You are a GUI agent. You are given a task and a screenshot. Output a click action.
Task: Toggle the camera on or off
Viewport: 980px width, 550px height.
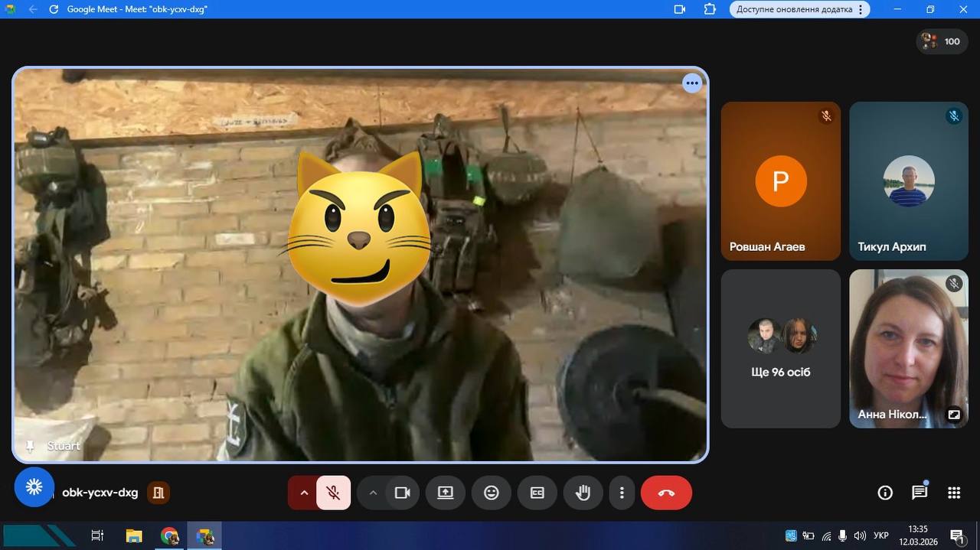coord(402,493)
